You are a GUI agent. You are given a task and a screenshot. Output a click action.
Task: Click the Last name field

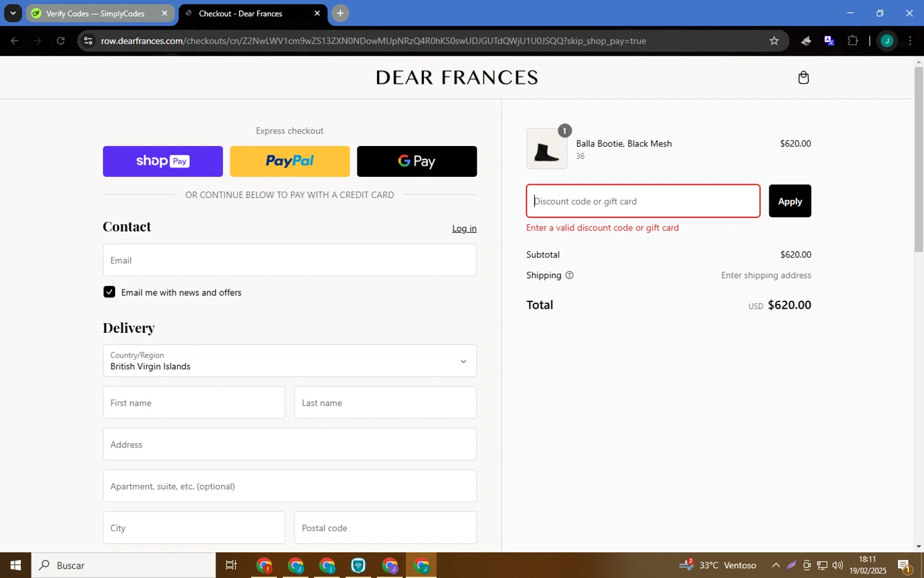386,402
